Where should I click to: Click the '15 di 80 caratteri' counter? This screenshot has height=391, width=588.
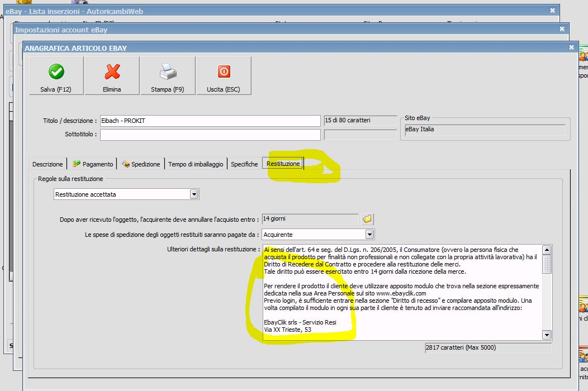tap(360, 120)
